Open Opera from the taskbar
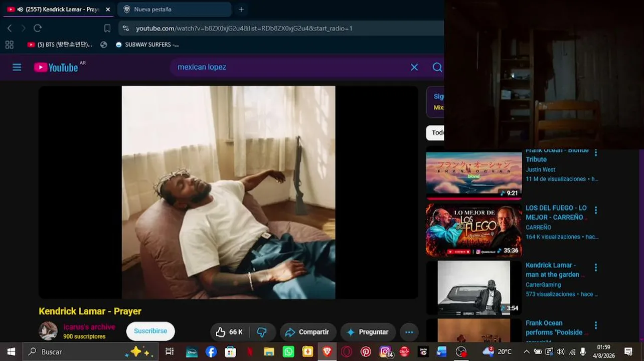Image resolution: width=644 pixels, height=361 pixels. (346, 352)
